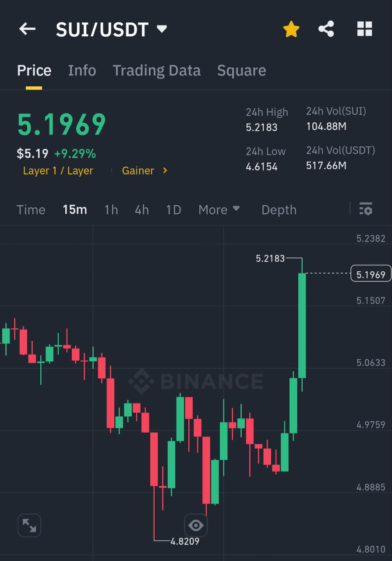Tap the $5.19 dollar price
Viewport: 392px width, 561px height.
pyautogui.click(x=33, y=154)
